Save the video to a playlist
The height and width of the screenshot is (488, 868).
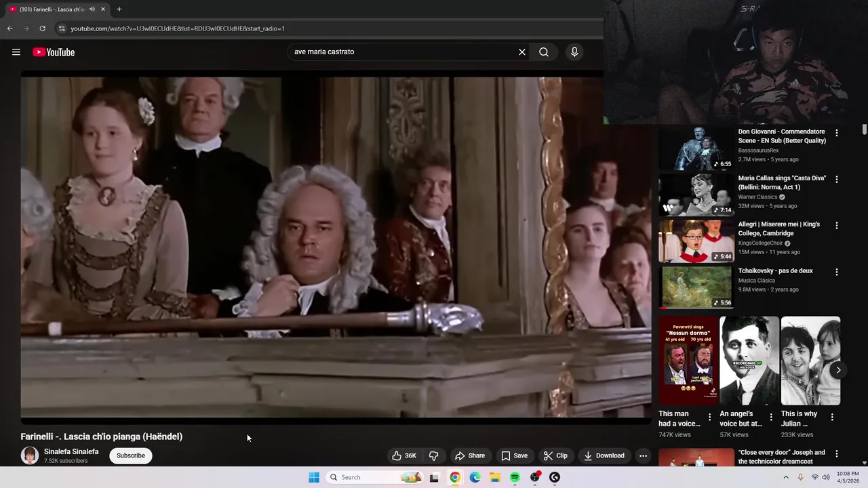pos(514,455)
